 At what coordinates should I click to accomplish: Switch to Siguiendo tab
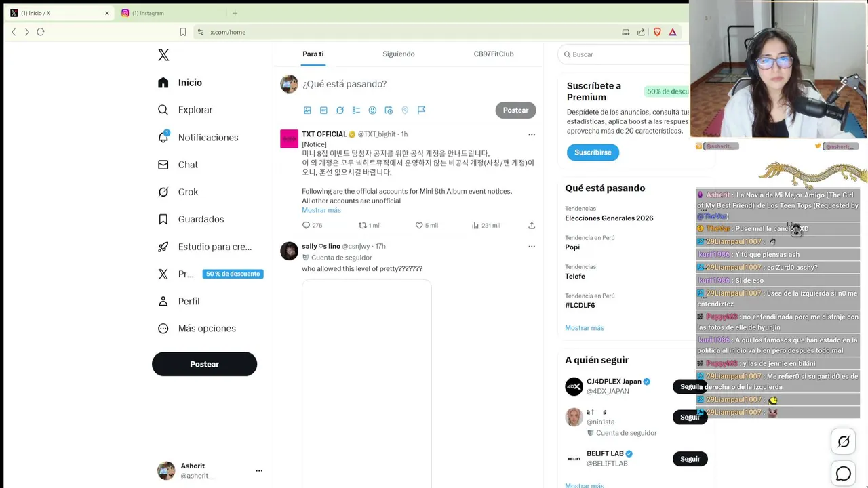click(x=398, y=54)
